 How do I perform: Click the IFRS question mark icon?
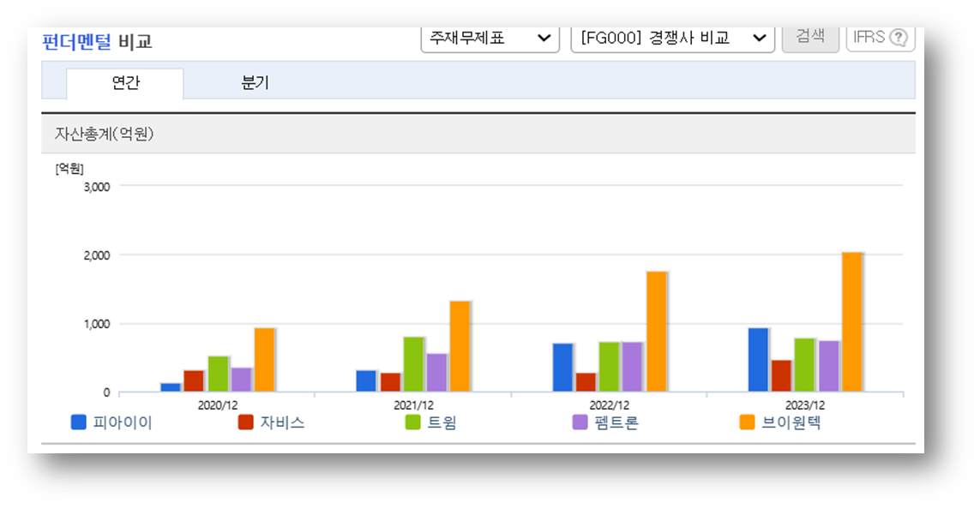tap(899, 38)
